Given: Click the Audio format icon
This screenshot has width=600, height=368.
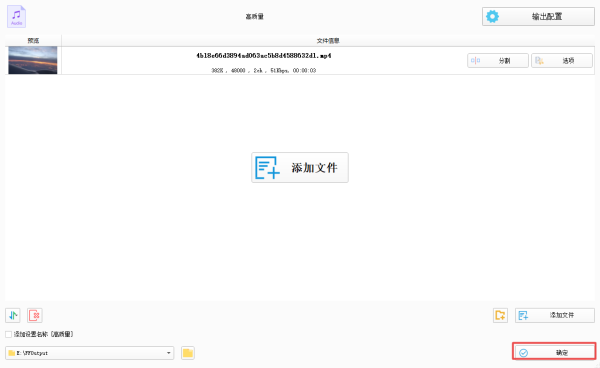Looking at the screenshot, I should (16, 16).
